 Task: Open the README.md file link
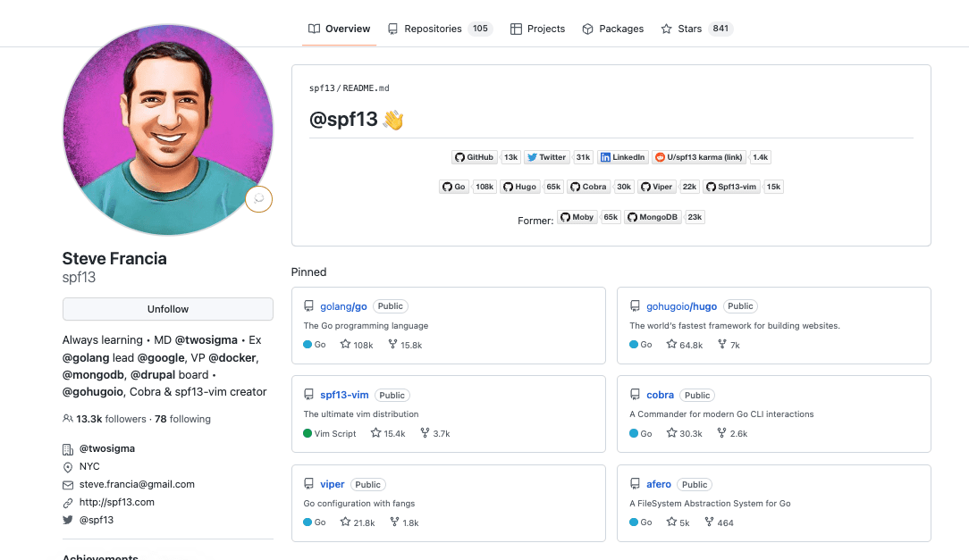tap(366, 88)
